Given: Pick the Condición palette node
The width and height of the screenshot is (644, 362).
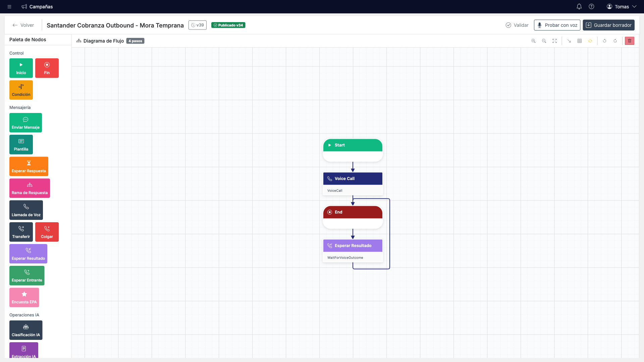Looking at the screenshot, I should [21, 90].
